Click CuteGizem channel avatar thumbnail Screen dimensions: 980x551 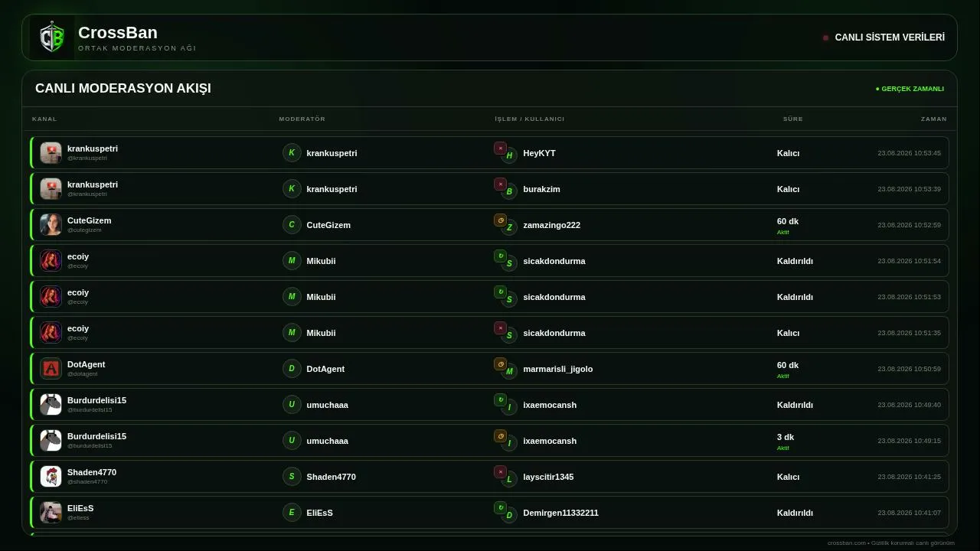(x=51, y=225)
